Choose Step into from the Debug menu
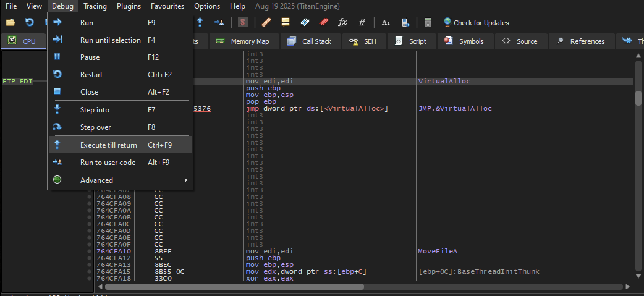The image size is (644, 296). point(120,110)
